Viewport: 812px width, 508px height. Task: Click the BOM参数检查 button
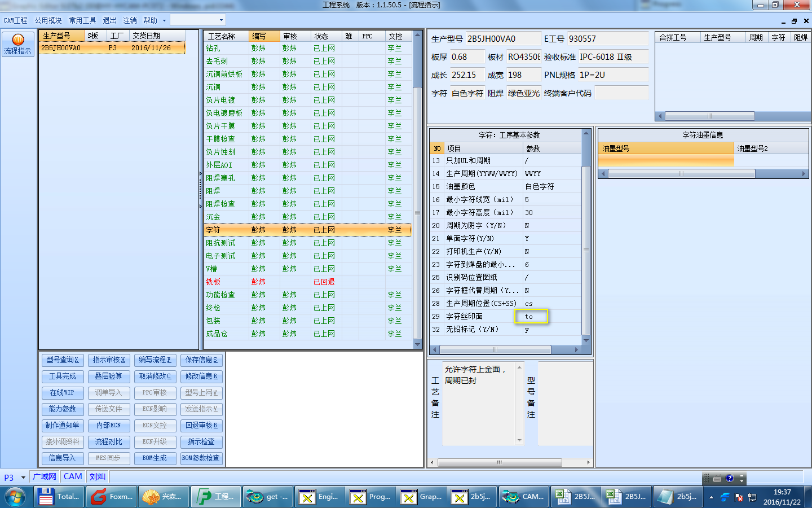tap(201, 458)
